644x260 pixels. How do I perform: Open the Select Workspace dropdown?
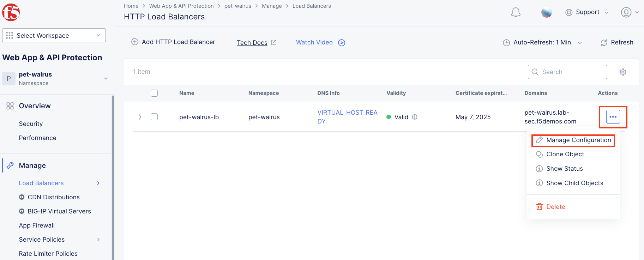click(54, 35)
